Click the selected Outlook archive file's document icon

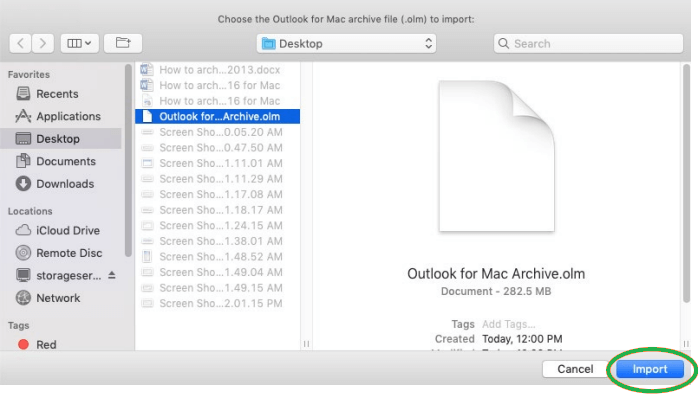click(147, 117)
